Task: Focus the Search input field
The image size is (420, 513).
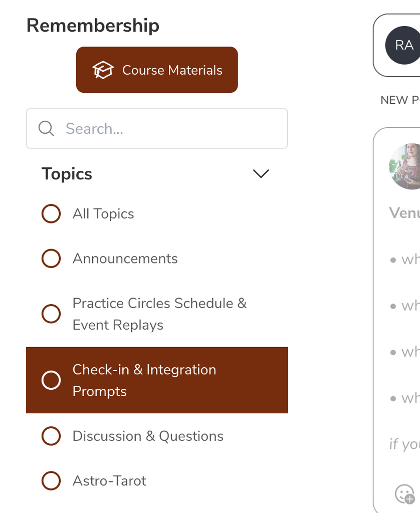Action: click(x=170, y=129)
